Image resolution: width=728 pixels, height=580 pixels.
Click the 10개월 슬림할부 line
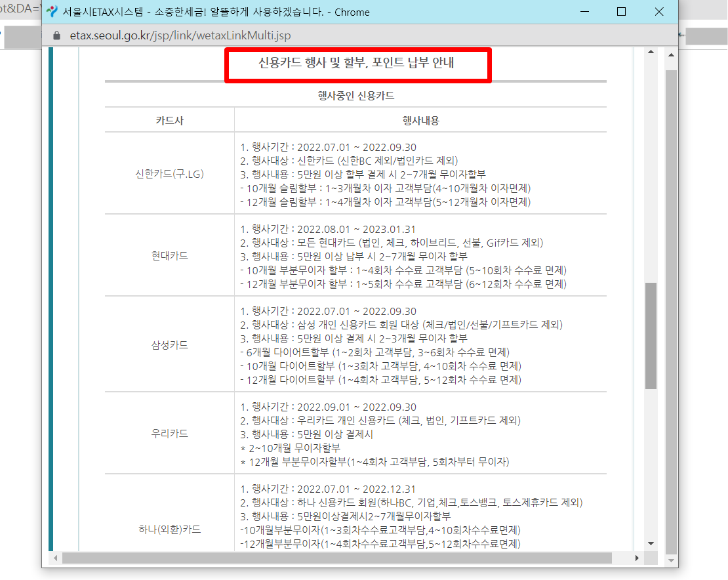coord(386,188)
